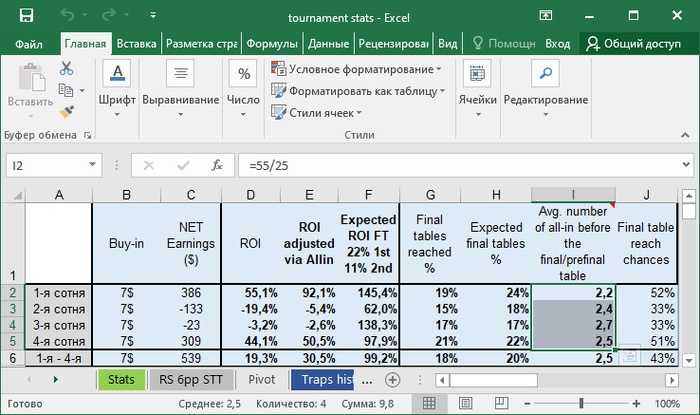The image size is (700, 415).
Task: Click the Undo arrow icon
Action: tap(67, 16)
